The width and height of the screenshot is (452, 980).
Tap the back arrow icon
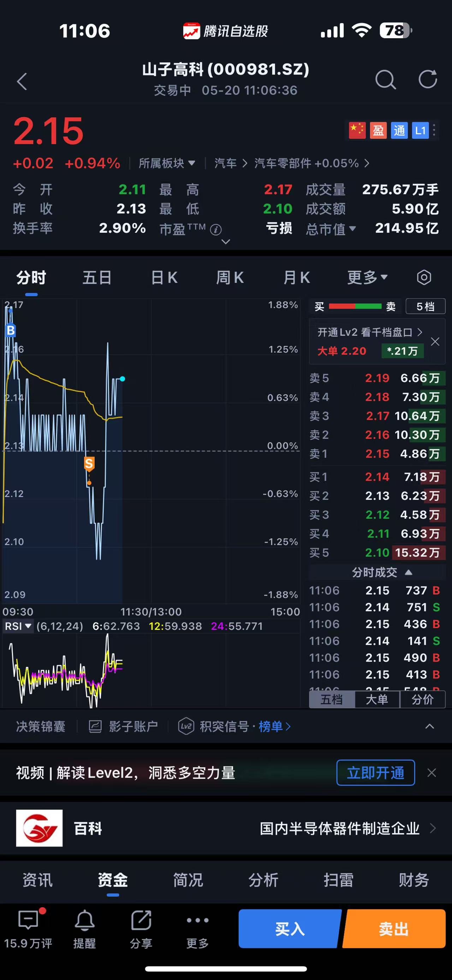pos(22,81)
